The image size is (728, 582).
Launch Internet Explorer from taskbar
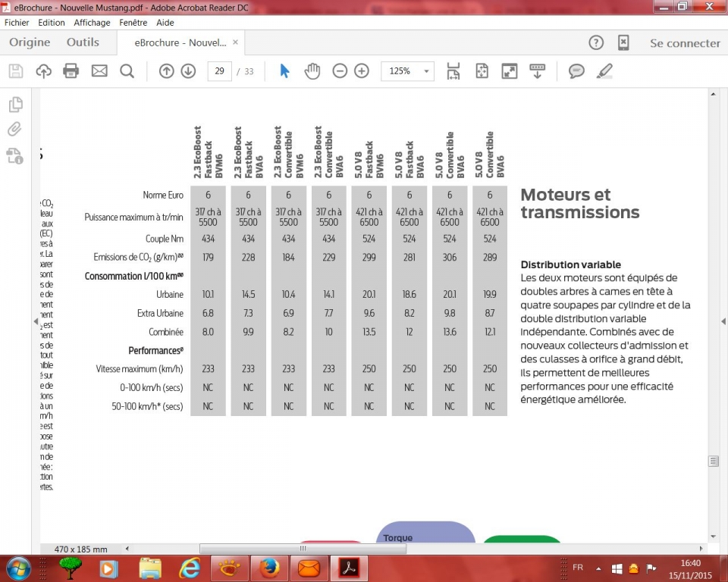[x=190, y=568]
